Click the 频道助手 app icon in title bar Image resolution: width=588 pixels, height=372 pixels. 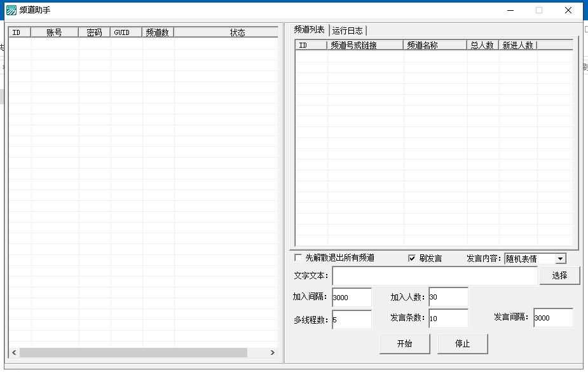tap(11, 10)
